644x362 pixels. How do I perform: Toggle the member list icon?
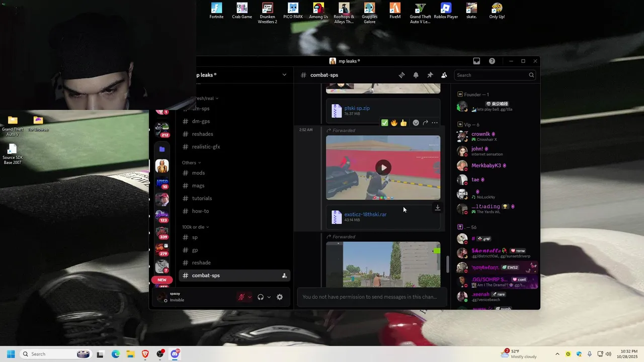coord(444,75)
